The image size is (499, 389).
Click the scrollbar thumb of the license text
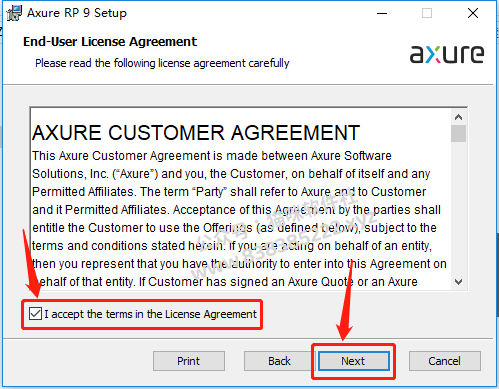[x=458, y=133]
